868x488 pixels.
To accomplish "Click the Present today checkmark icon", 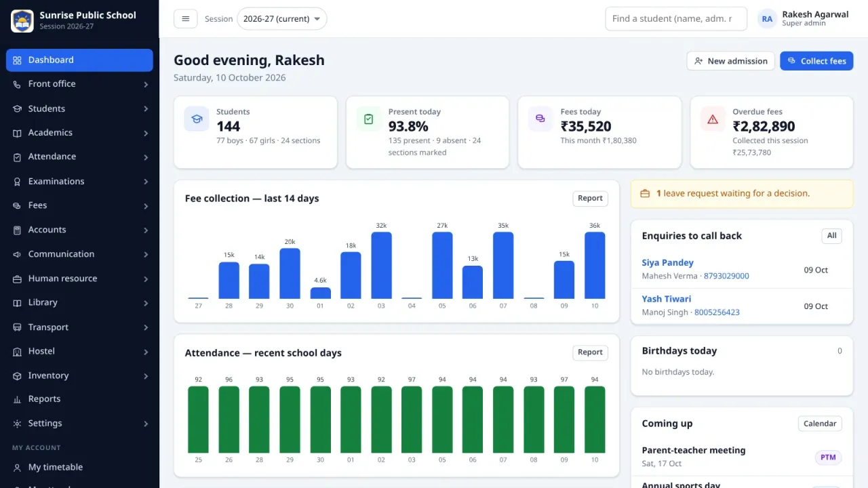I will tap(368, 119).
